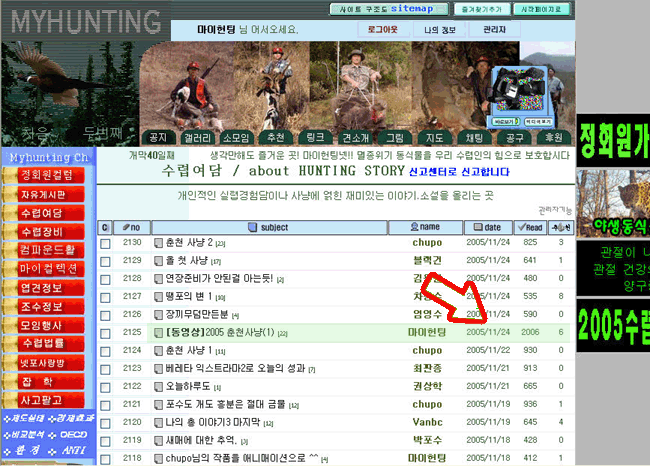Click the document icon beside 춘천 사냥 2
Viewport: 650px width, 466px height.
click(157, 243)
